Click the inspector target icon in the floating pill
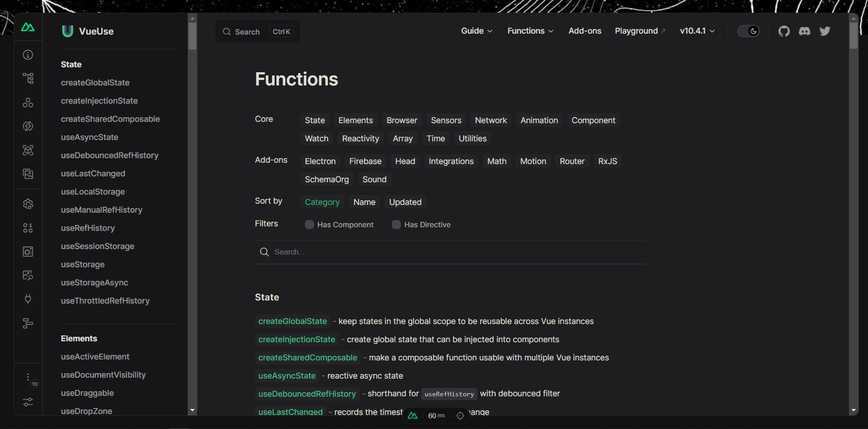The image size is (868, 429). (x=460, y=416)
